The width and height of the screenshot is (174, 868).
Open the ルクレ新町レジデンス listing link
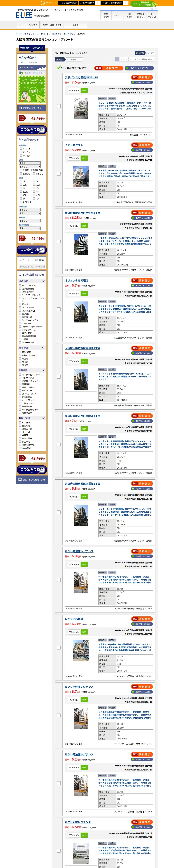click(78, 822)
